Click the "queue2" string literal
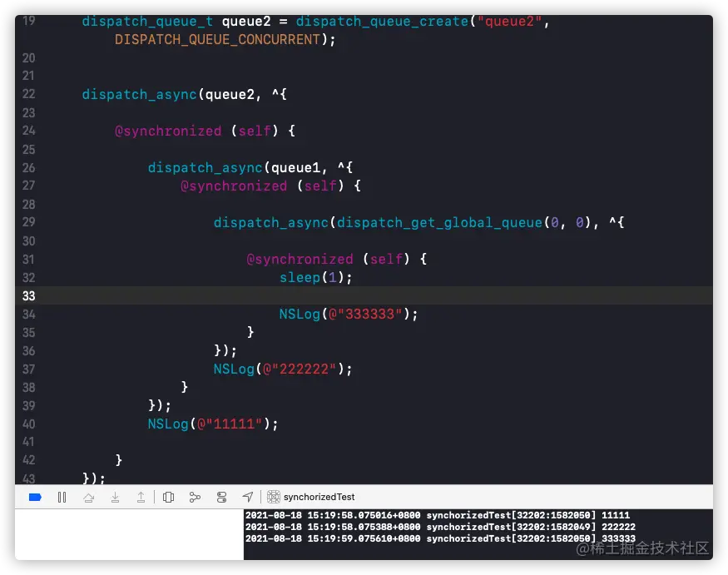The image size is (728, 575). [x=509, y=22]
